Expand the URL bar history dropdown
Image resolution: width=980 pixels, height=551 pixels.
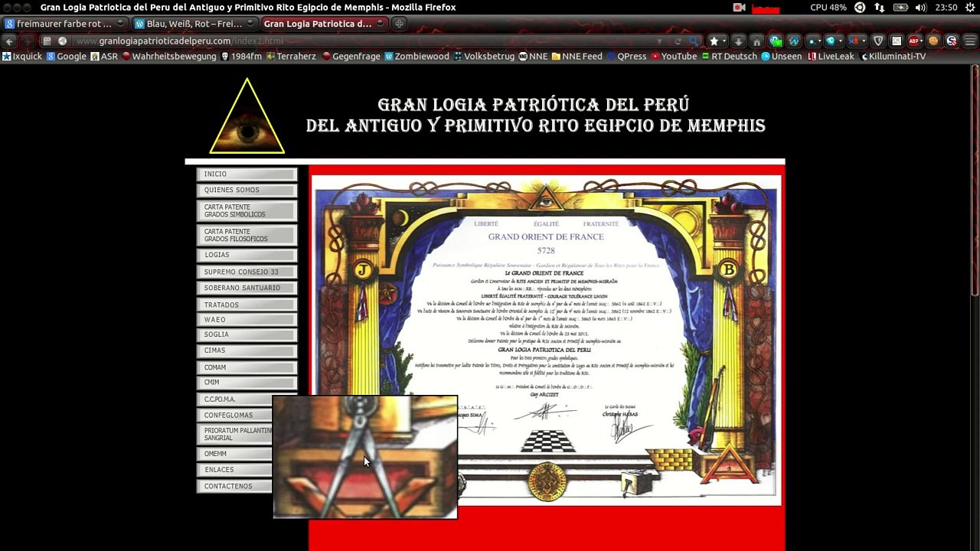click(x=659, y=41)
